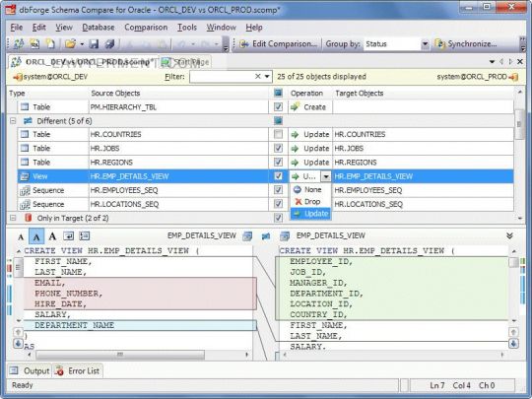The image size is (532, 399).
Task: Click the show whitespace icon in diff toolbar
Action: click(84, 235)
